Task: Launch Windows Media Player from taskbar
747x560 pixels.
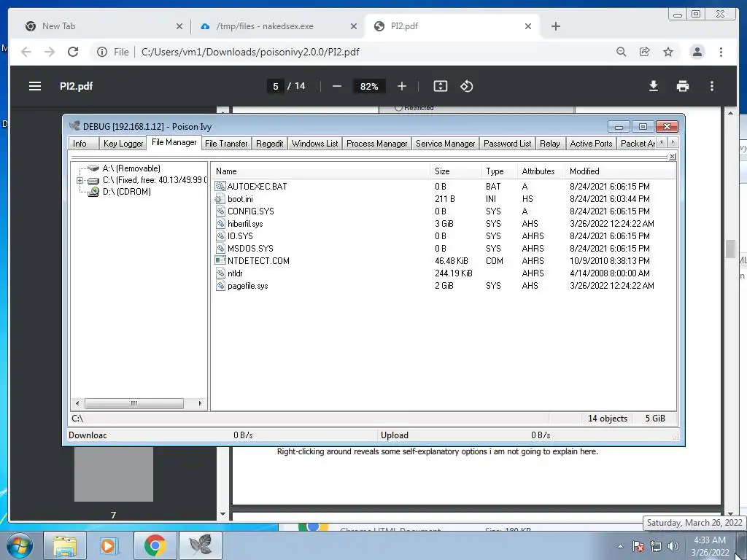Action: click(109, 545)
